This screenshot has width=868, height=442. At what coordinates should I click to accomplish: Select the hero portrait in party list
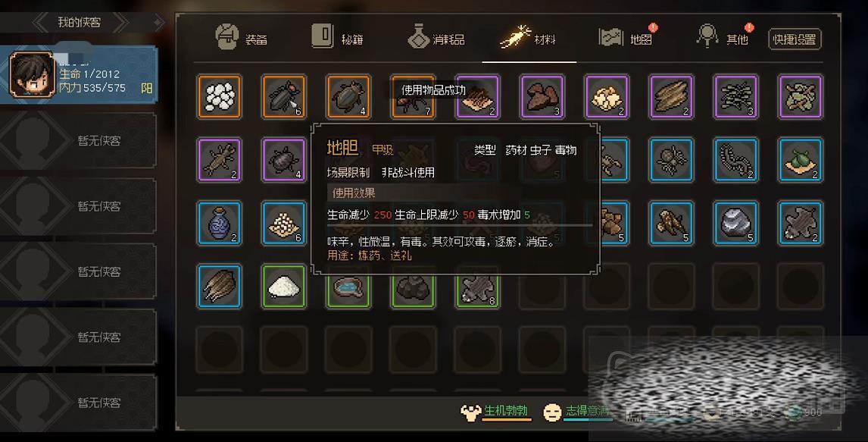point(32,75)
